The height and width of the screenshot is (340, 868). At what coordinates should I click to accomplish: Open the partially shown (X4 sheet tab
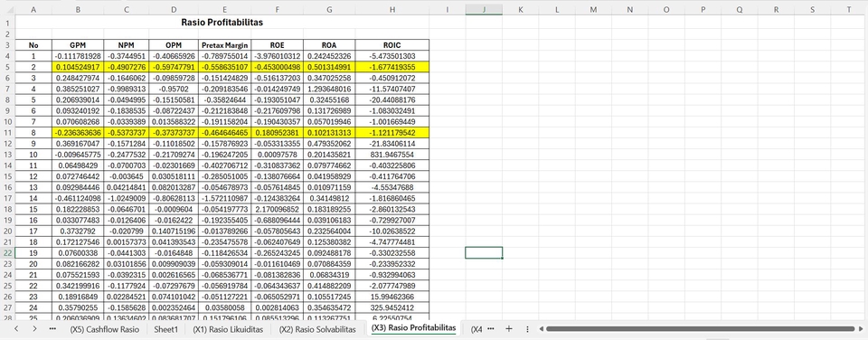[476, 328]
